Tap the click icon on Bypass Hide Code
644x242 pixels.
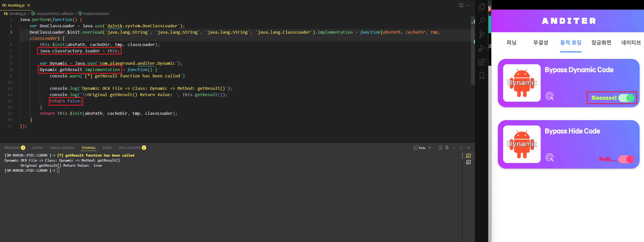(x=550, y=157)
